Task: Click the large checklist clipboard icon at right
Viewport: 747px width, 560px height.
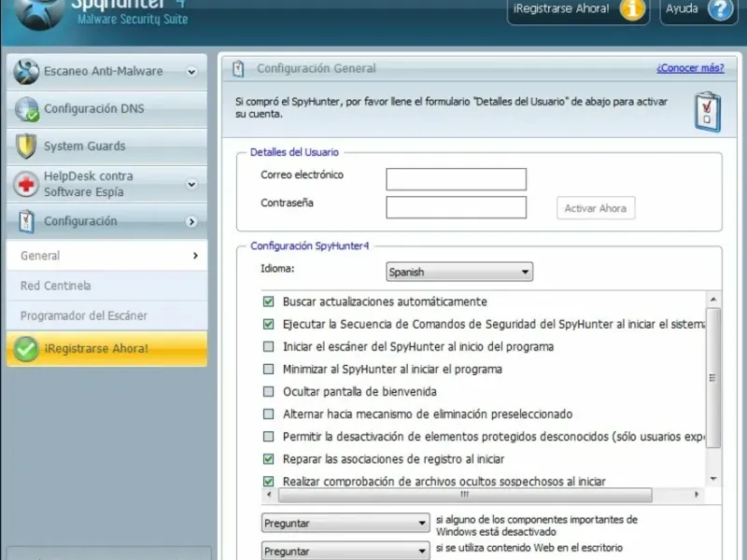Action: click(708, 112)
